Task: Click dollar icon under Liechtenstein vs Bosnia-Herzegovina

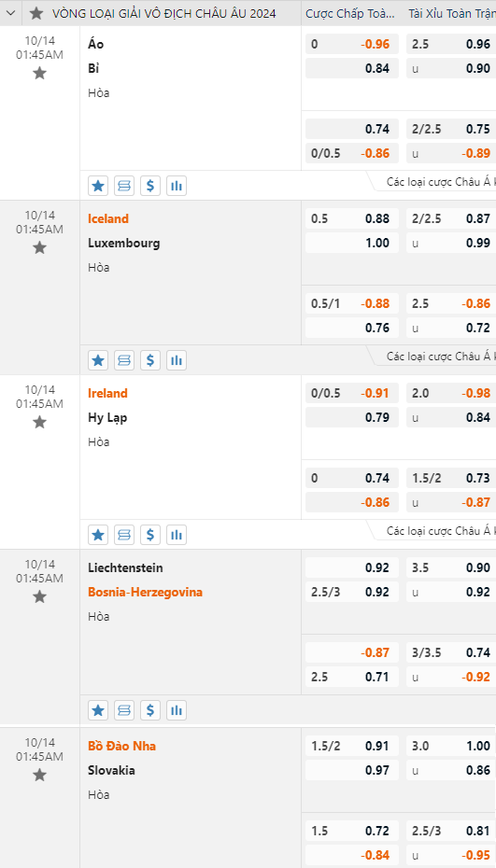Action: tap(150, 709)
